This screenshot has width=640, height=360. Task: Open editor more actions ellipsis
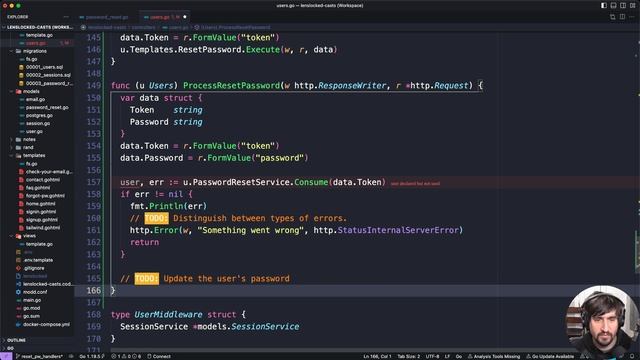tap(632, 17)
